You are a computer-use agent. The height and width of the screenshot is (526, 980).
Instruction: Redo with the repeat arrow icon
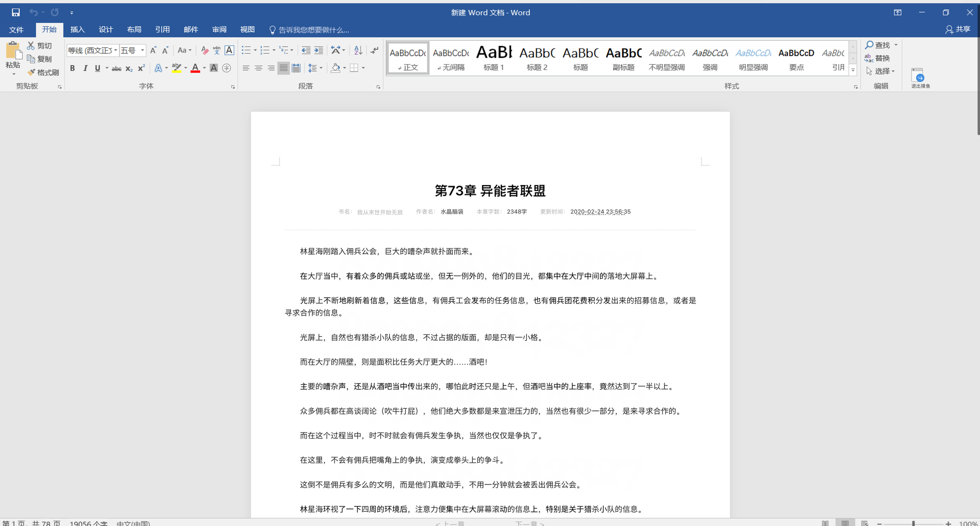55,12
